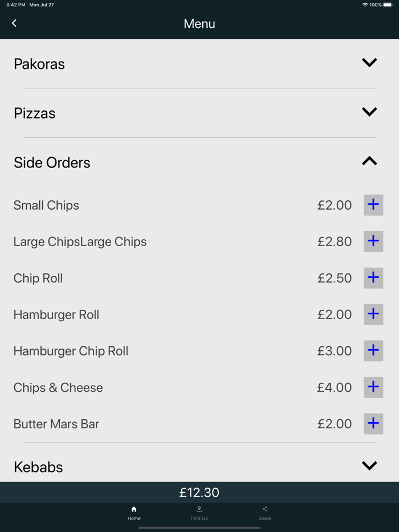The height and width of the screenshot is (532, 399).
Task: Add Hamburger Chip Roll with its plus icon
Action: [373, 351]
